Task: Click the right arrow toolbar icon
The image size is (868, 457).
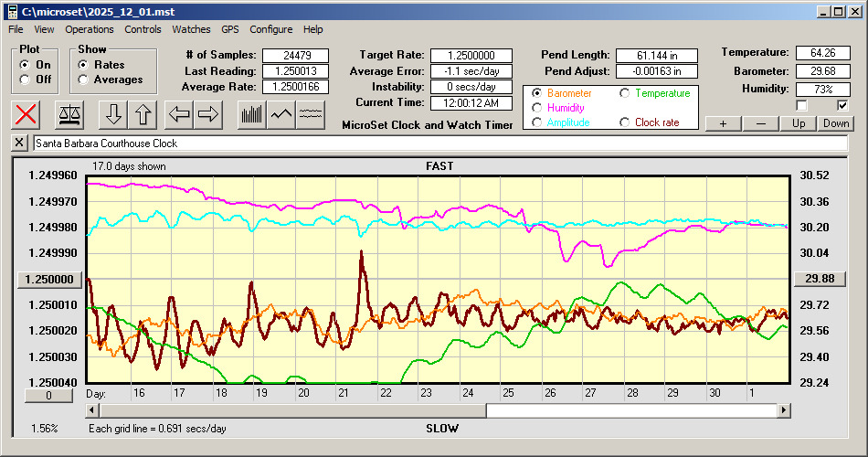Action: click(x=209, y=114)
